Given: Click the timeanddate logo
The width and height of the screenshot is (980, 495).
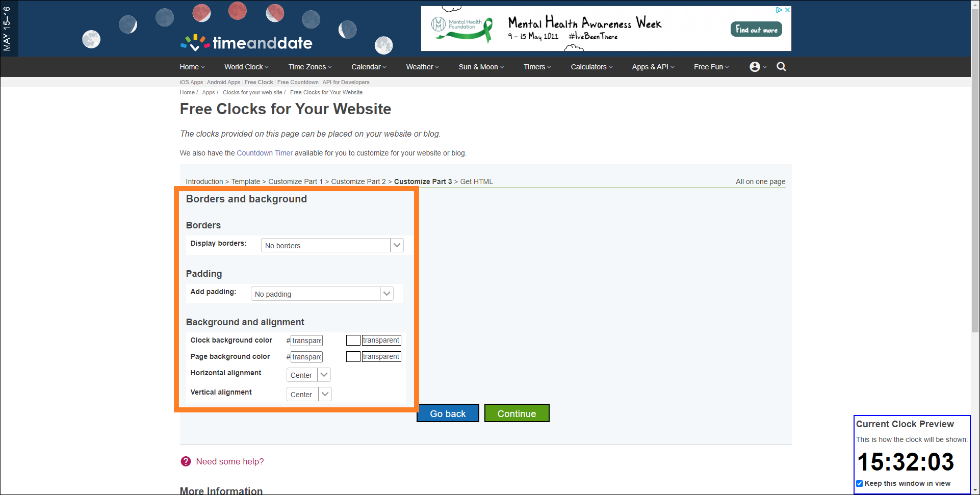Looking at the screenshot, I should pyautogui.click(x=247, y=43).
